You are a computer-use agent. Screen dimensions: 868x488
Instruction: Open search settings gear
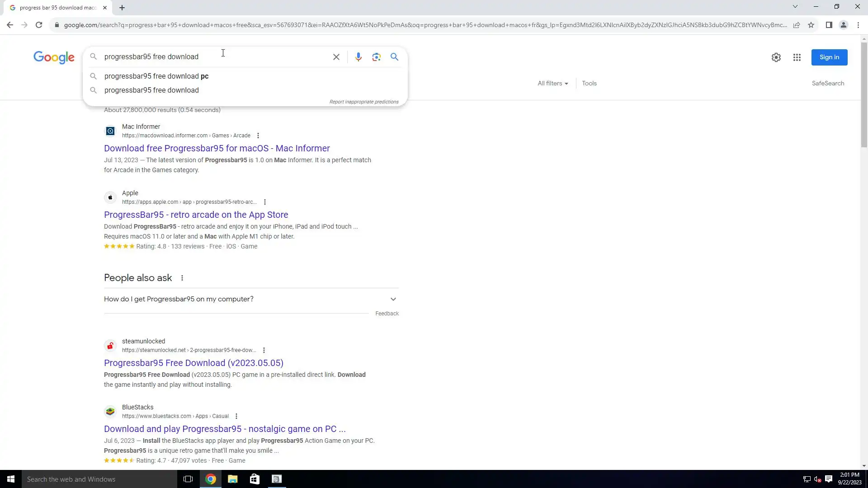[776, 57]
